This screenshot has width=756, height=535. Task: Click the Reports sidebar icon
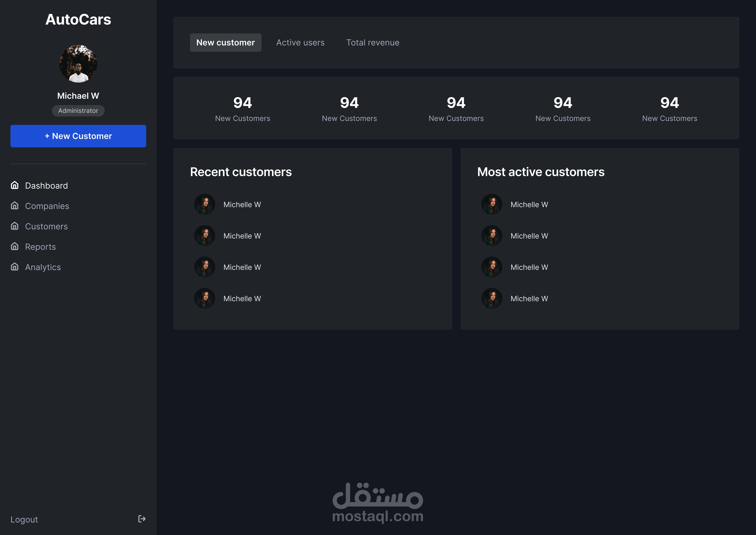[x=14, y=246]
